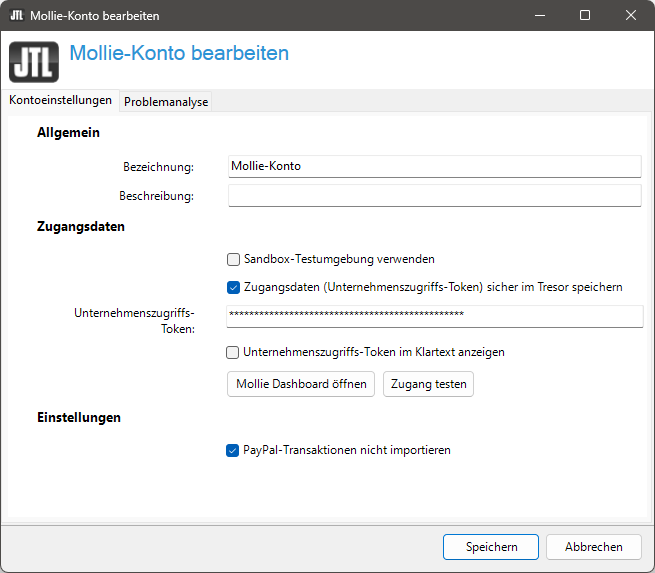
Task: Open the Problemanalyse tab
Action: coord(166,102)
